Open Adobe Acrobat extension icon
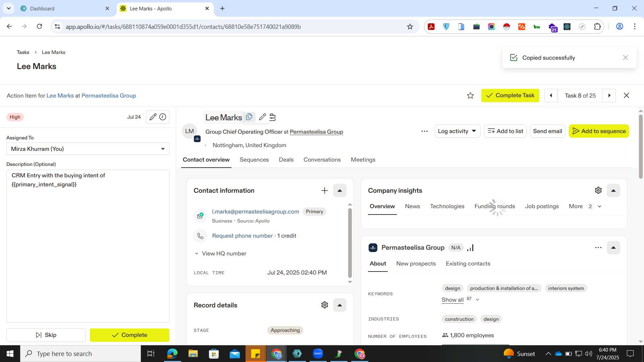Viewport: 644px width, 362px height. [431, 27]
